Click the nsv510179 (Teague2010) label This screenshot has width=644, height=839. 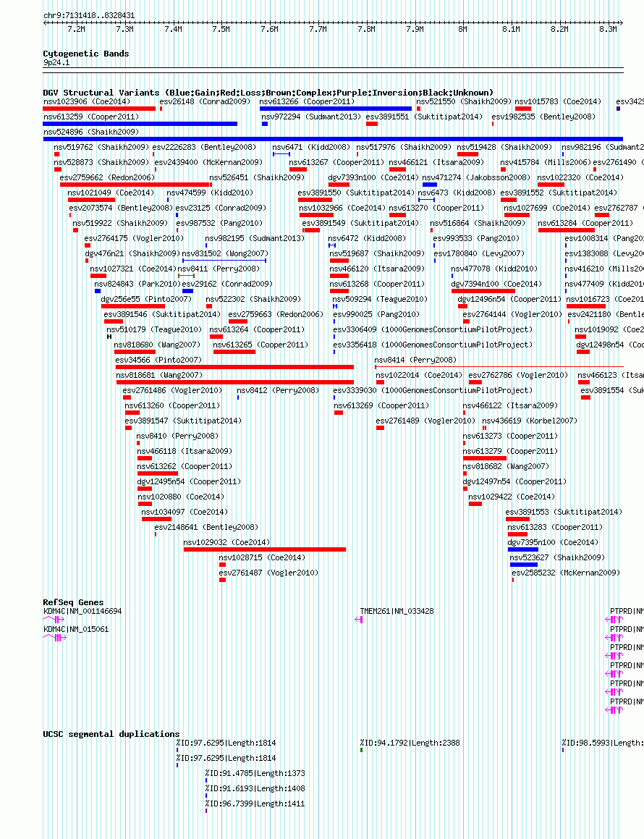coord(154,329)
